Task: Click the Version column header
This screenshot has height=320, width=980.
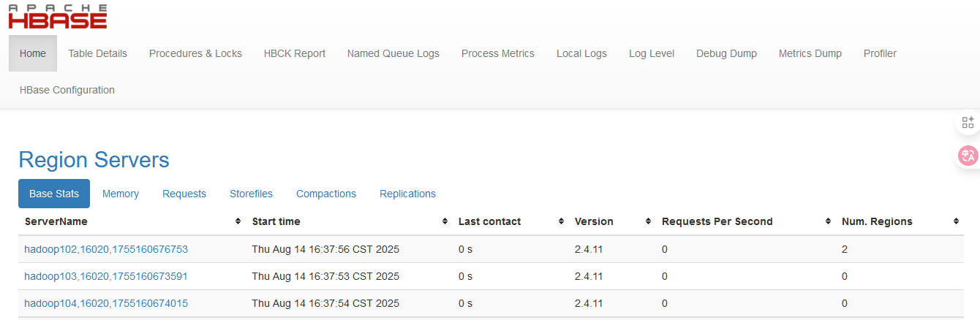Action: [x=594, y=221]
